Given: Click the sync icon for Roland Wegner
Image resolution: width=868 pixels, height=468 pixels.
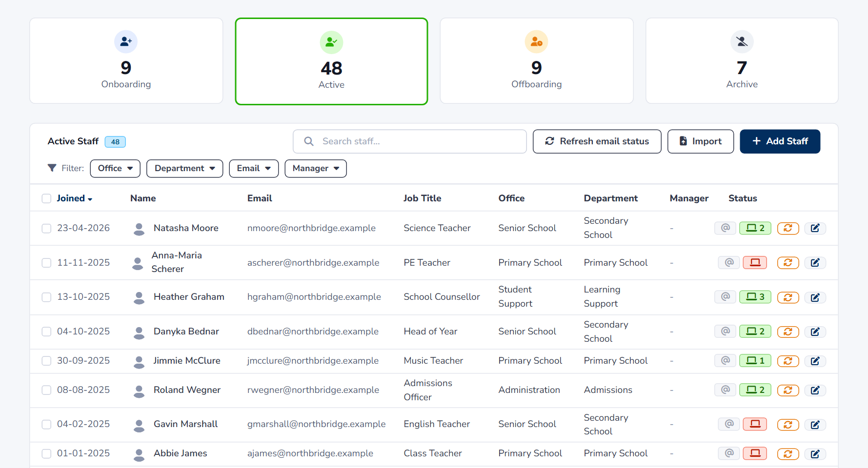Looking at the screenshot, I should (x=787, y=390).
